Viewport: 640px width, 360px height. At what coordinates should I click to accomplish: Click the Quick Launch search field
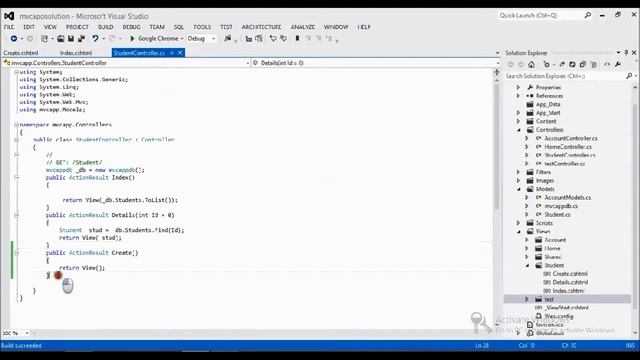540,15
